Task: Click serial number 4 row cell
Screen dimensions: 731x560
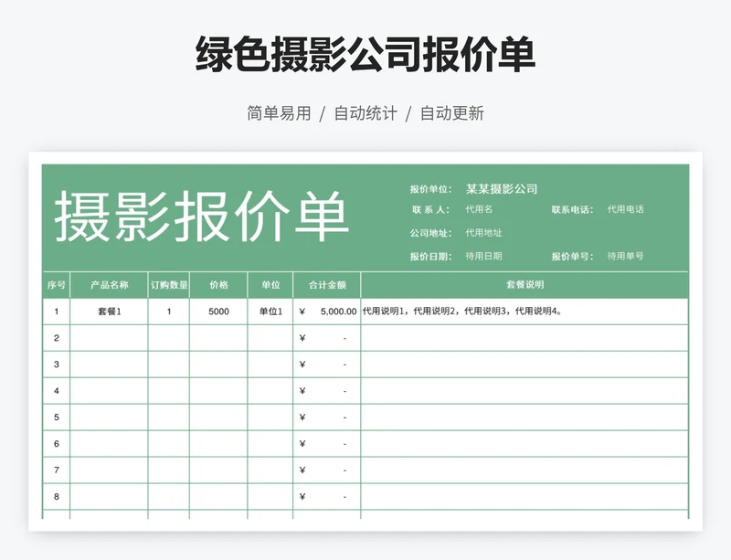Action: coord(57,391)
